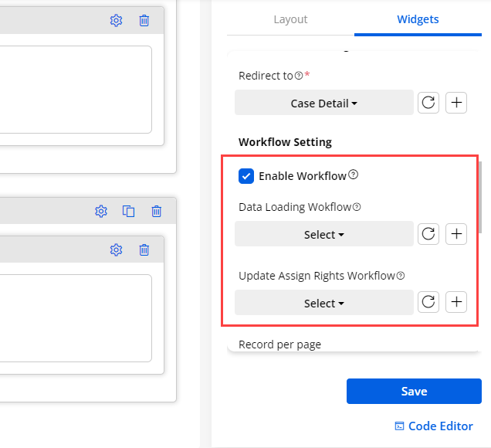
Task: Add a new Data Loading Workflow
Action: [x=456, y=234]
